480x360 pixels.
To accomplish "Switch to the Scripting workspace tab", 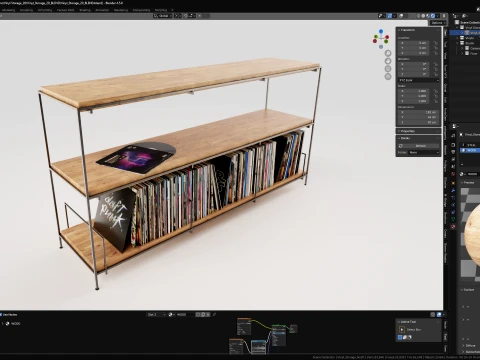I will pos(161,10).
